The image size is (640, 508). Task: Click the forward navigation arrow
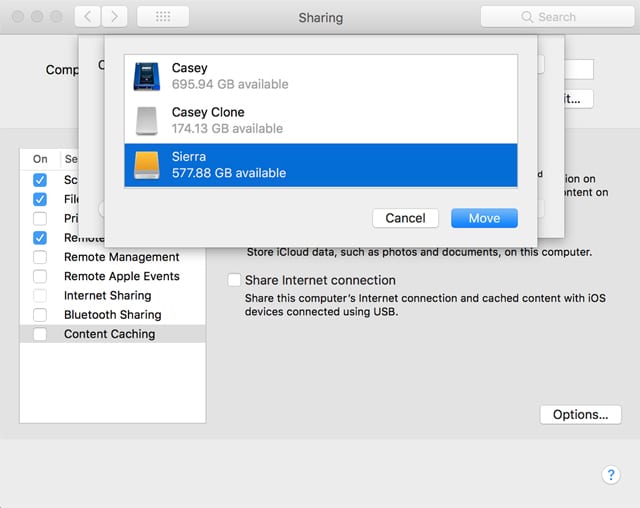click(116, 17)
